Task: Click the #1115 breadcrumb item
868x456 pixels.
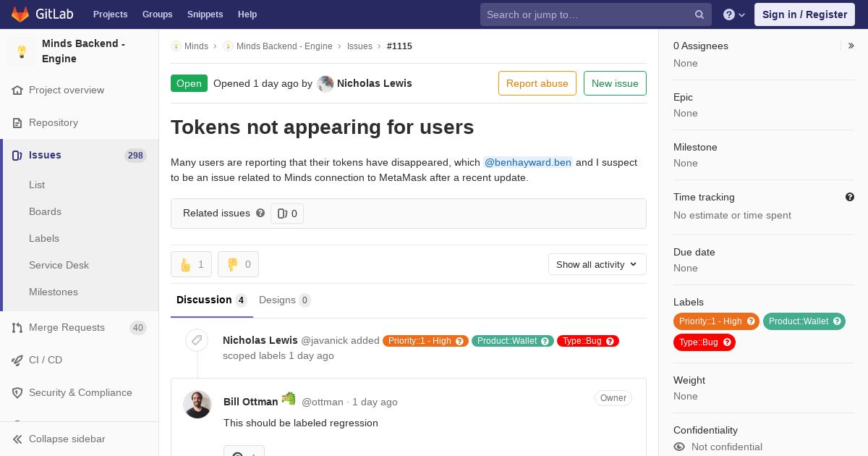Action: (x=399, y=46)
